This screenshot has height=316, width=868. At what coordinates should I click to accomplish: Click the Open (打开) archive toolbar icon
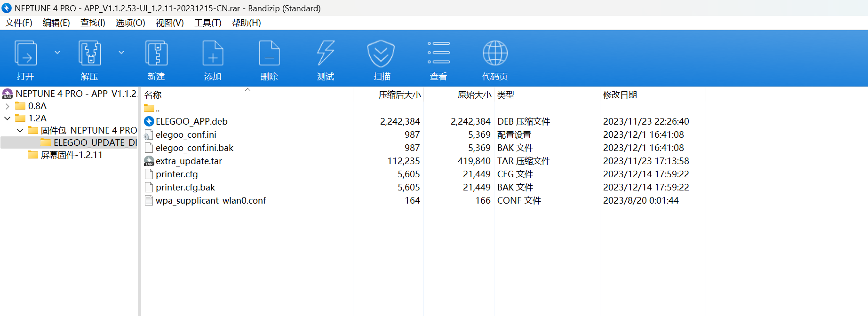[26, 53]
